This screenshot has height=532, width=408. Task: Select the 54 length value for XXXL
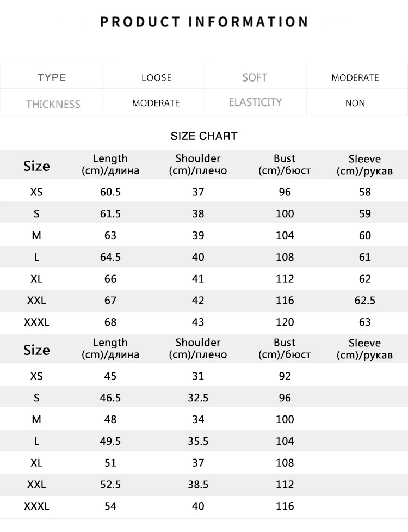[x=110, y=506]
